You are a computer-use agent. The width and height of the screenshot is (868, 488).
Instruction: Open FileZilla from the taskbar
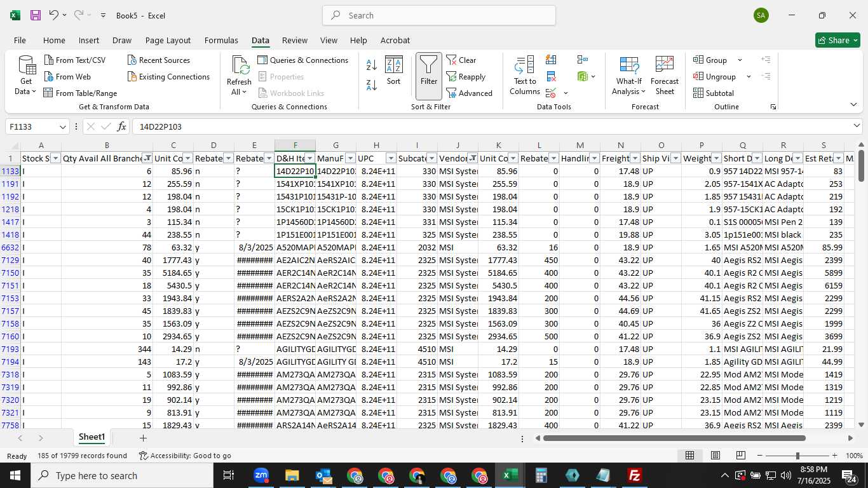634,475
